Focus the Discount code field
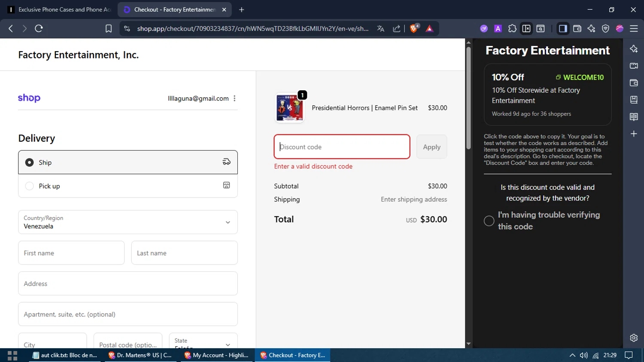 [x=342, y=147]
